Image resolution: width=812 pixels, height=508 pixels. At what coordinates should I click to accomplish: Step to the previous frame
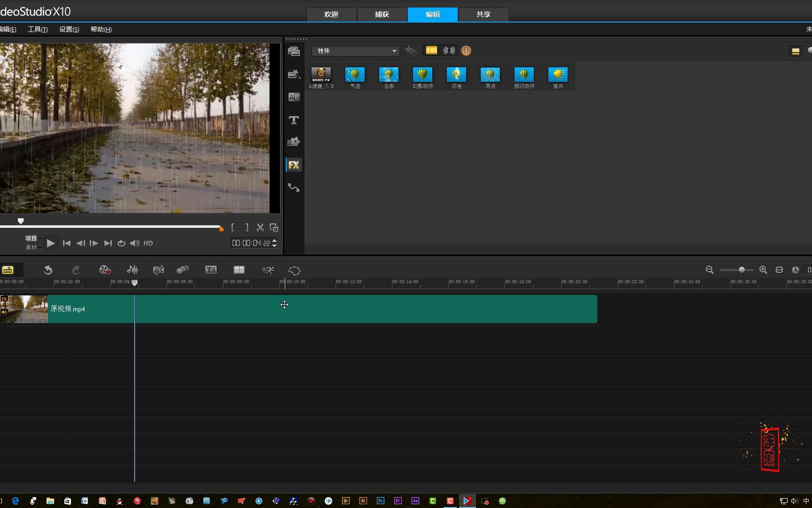[x=80, y=243]
